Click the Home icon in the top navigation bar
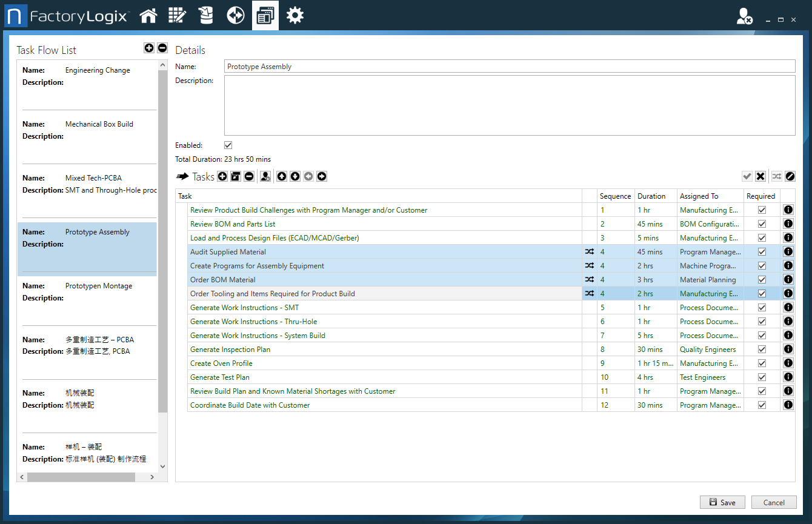Image resolution: width=812 pixels, height=524 pixels. click(x=148, y=15)
